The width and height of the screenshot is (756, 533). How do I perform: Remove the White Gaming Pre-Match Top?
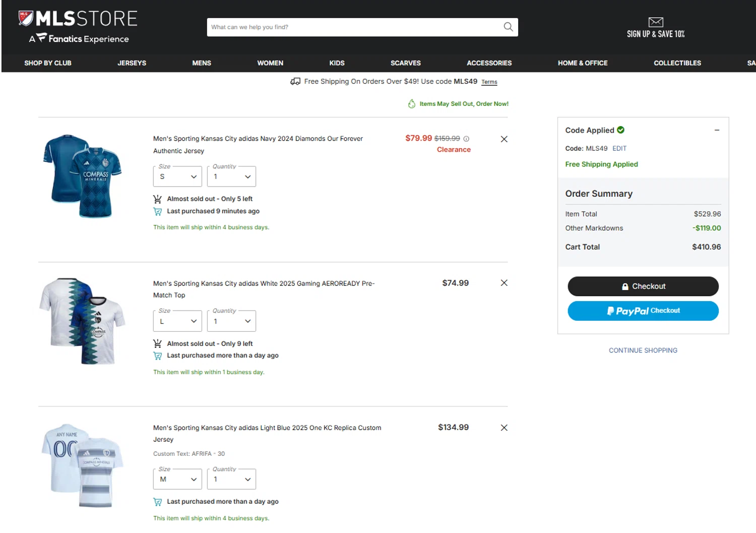click(503, 283)
